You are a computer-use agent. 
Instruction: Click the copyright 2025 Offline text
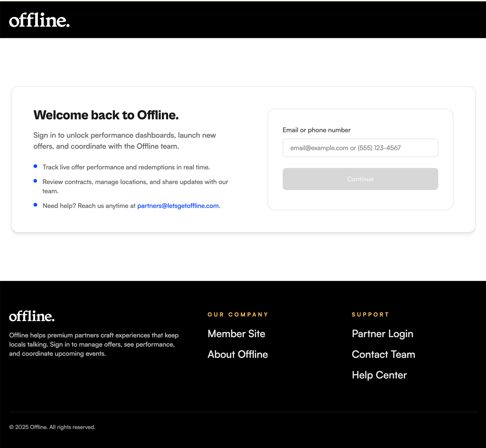(x=52, y=427)
